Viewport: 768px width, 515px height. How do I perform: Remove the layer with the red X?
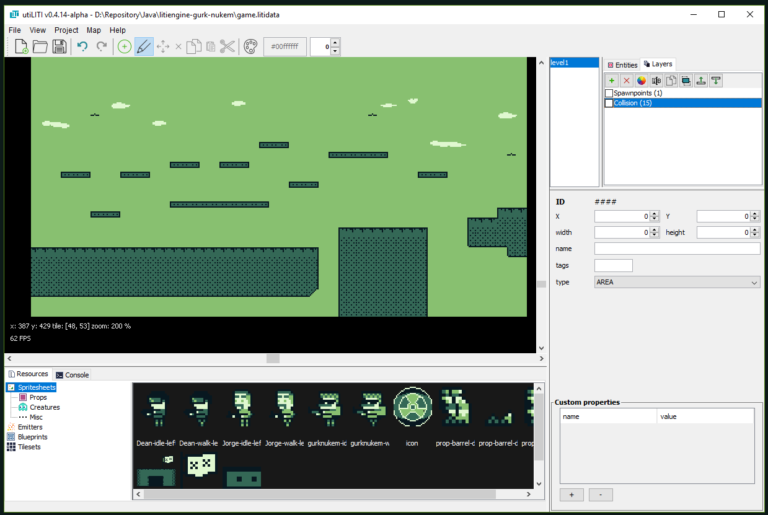click(x=626, y=80)
